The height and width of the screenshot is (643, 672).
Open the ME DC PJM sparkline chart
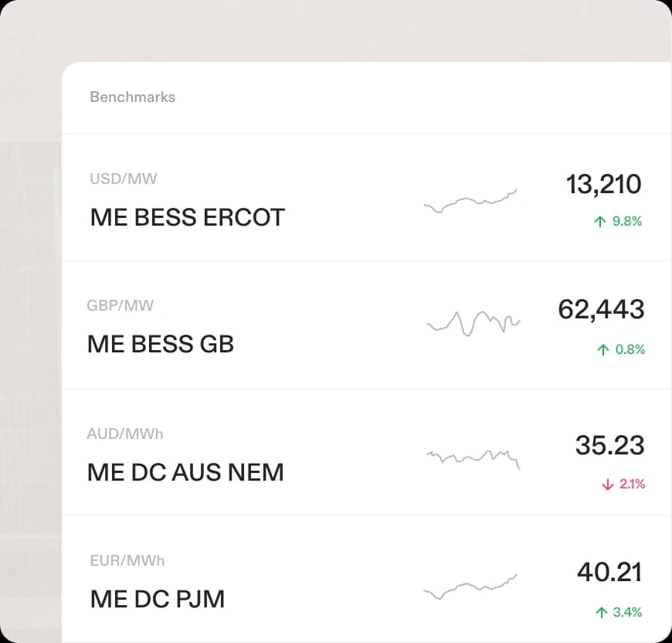470,587
